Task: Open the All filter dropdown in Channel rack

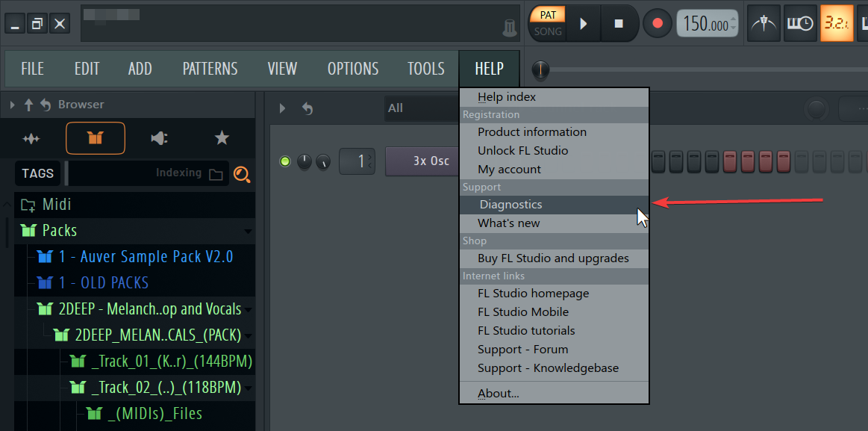Action: point(396,108)
